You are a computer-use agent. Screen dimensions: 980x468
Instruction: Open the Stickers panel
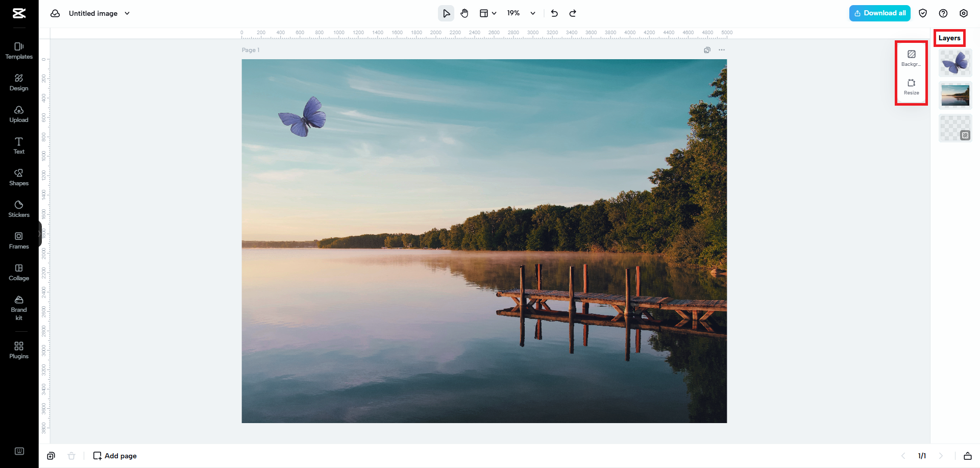tap(19, 208)
